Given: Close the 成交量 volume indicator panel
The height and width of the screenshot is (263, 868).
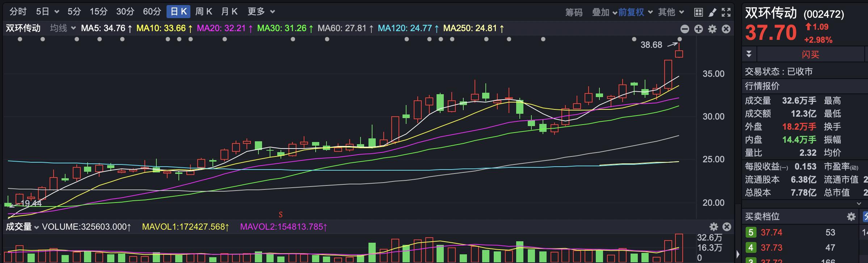Looking at the screenshot, I should (726, 227).
